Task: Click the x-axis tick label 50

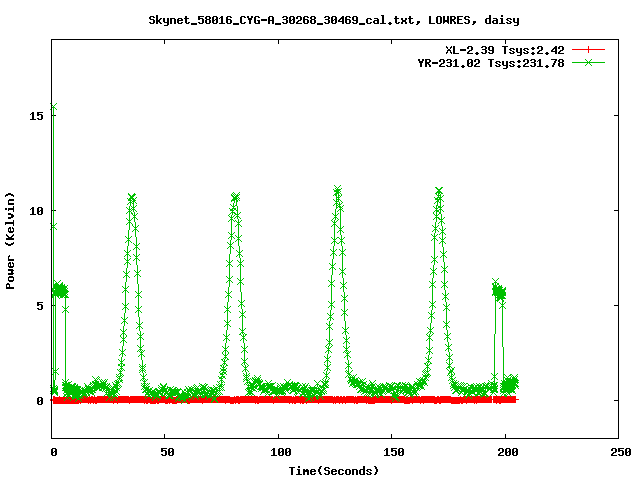Action: click(x=167, y=452)
